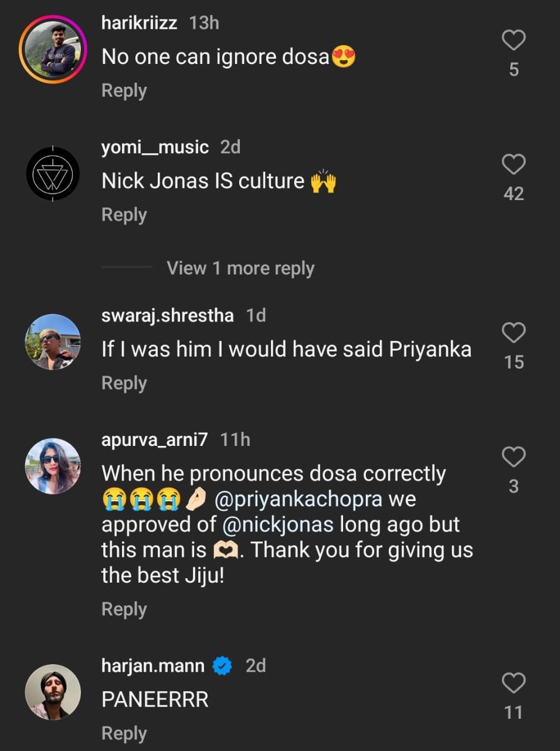
Task: Reply to harjan.mann's PANEERRR comment
Action: pos(124,733)
